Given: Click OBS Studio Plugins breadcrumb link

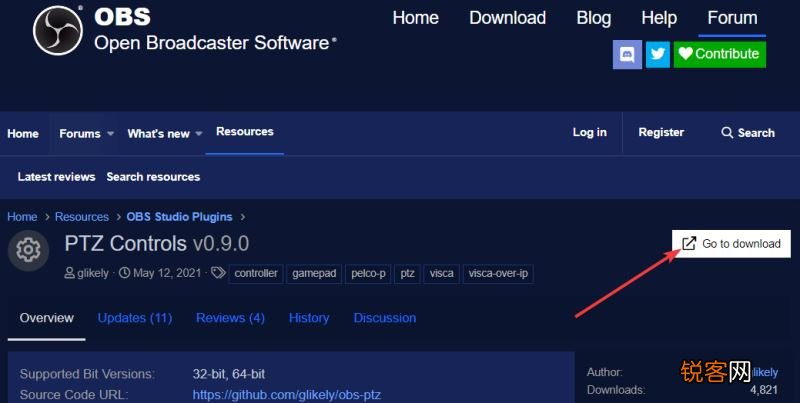Looking at the screenshot, I should (x=180, y=217).
